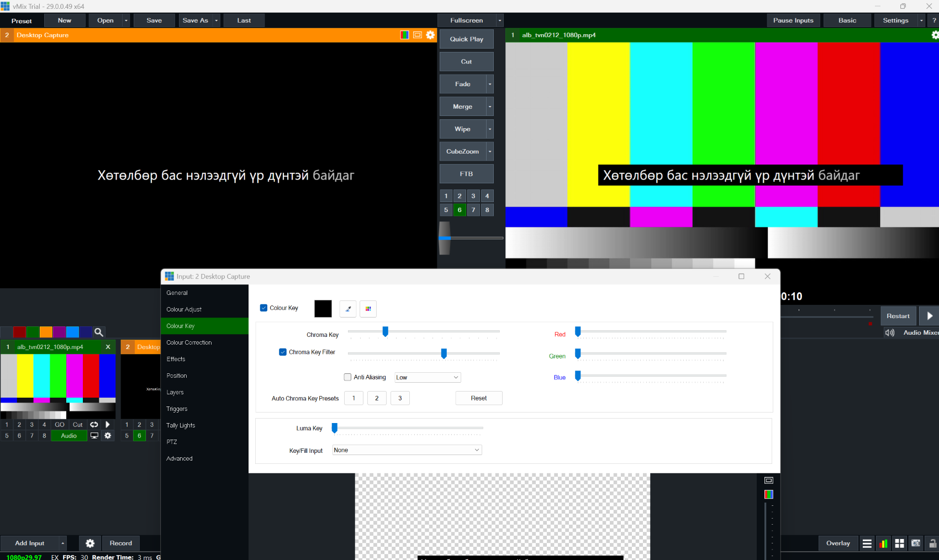This screenshot has width=939, height=560.
Task: Open the grid layout icon in the bottom bar
Action: (899, 543)
